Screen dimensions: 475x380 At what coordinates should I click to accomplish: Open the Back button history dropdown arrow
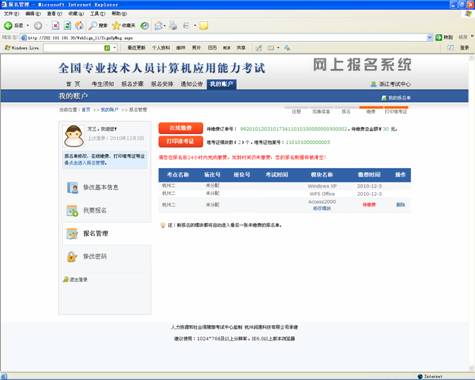(x=28, y=26)
